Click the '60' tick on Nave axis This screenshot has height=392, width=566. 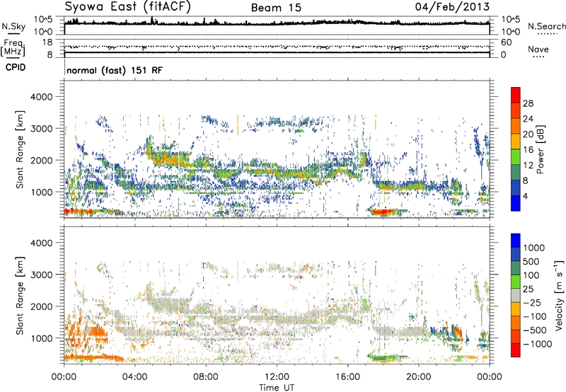point(507,42)
